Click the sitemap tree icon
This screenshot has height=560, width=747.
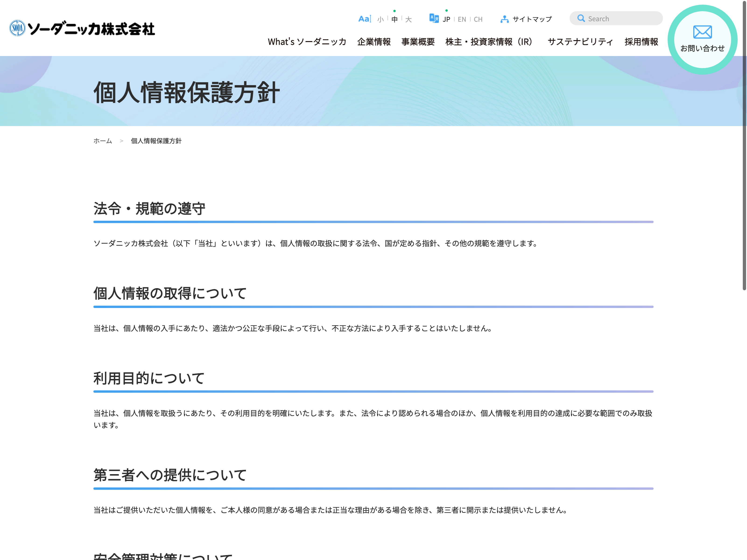pos(504,19)
